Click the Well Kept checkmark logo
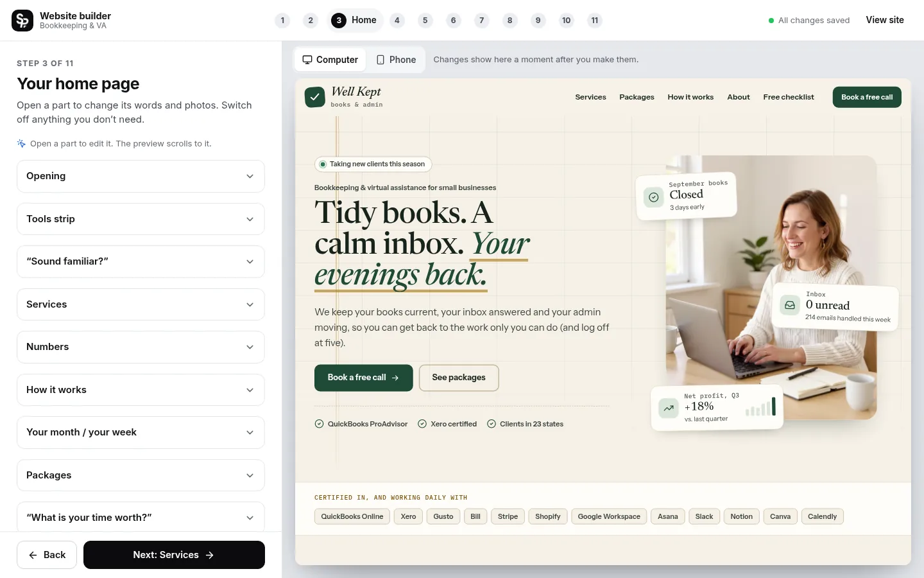Screen dimensions: 924x578 (x=314, y=97)
